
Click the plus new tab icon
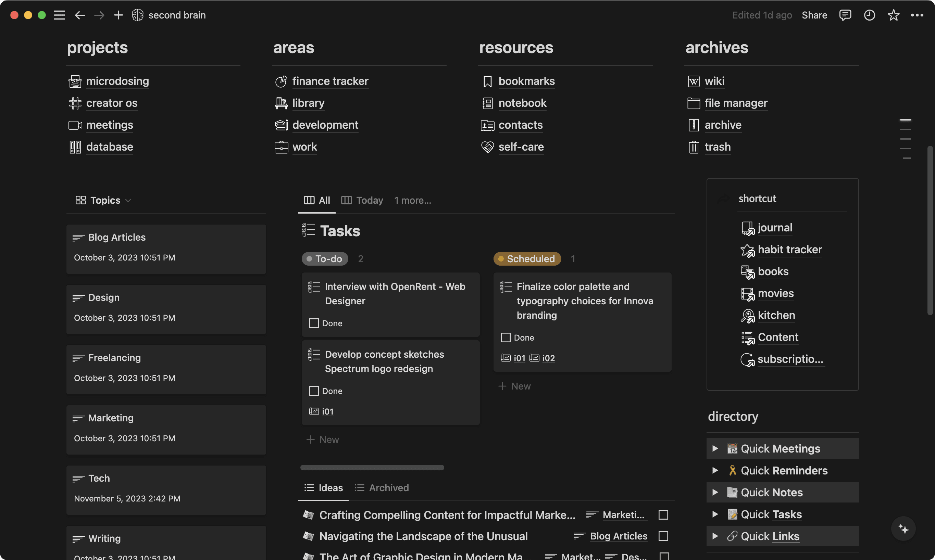point(118,15)
